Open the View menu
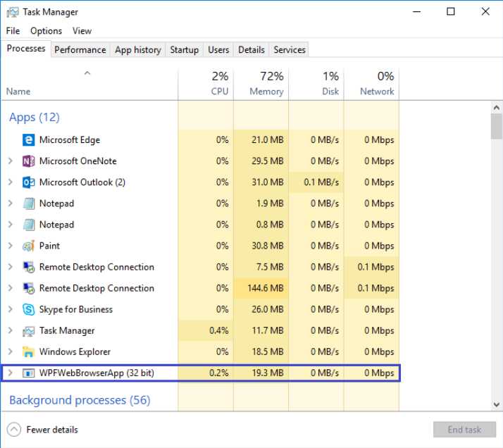 (82, 31)
